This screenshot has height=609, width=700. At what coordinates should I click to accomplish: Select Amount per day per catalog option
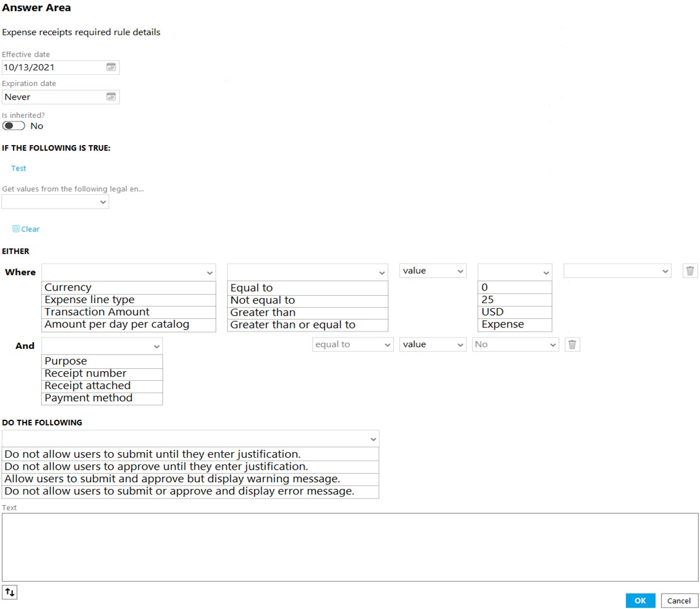coord(129,325)
